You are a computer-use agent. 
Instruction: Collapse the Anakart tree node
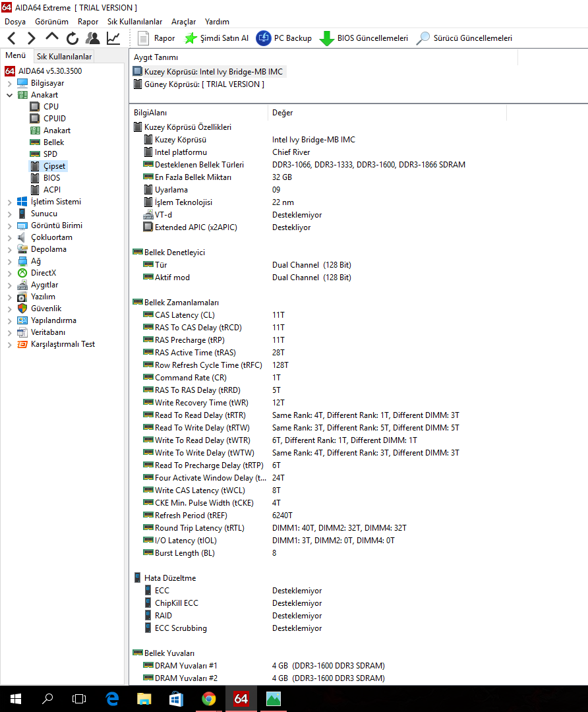pyautogui.click(x=10, y=95)
